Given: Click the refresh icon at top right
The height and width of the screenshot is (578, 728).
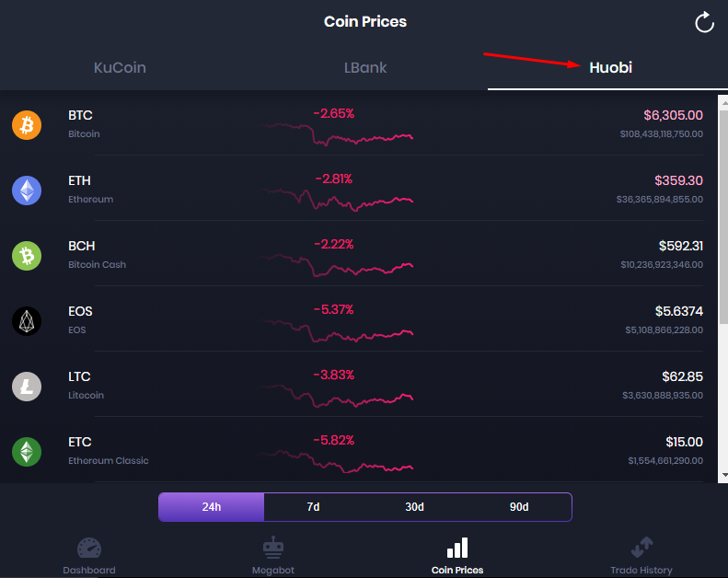Looking at the screenshot, I should click(x=704, y=22).
